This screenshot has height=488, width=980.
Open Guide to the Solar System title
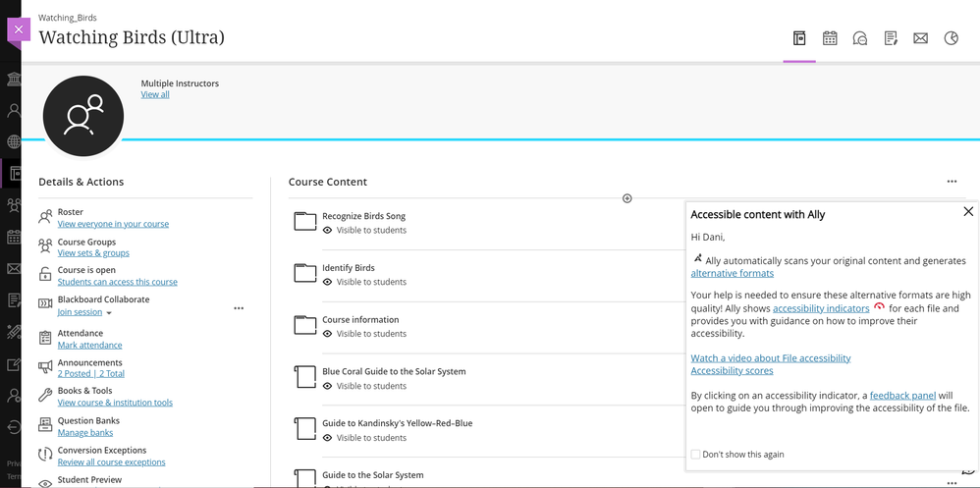pos(373,475)
